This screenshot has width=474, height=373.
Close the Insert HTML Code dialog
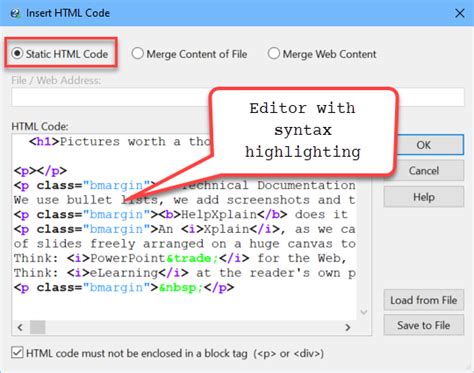point(460,13)
